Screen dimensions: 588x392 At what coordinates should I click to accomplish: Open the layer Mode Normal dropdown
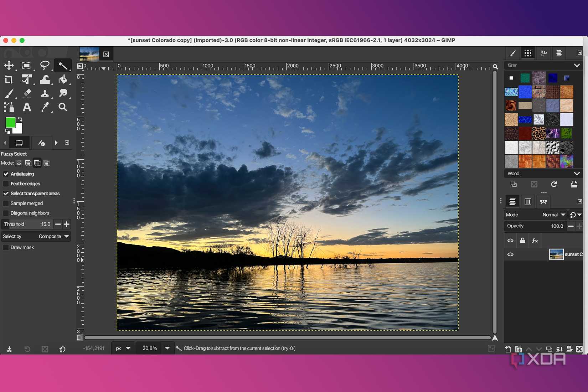[552, 215]
